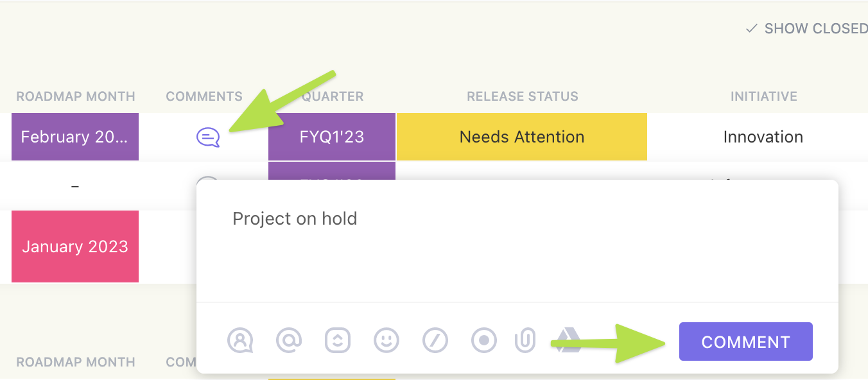Click the COMMENTS column header
Image resolution: width=868 pixels, height=380 pixels.
[x=204, y=96]
